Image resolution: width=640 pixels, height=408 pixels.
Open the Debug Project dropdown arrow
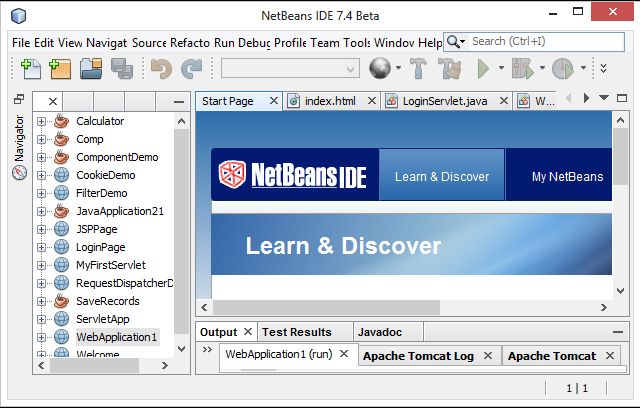tap(542, 68)
